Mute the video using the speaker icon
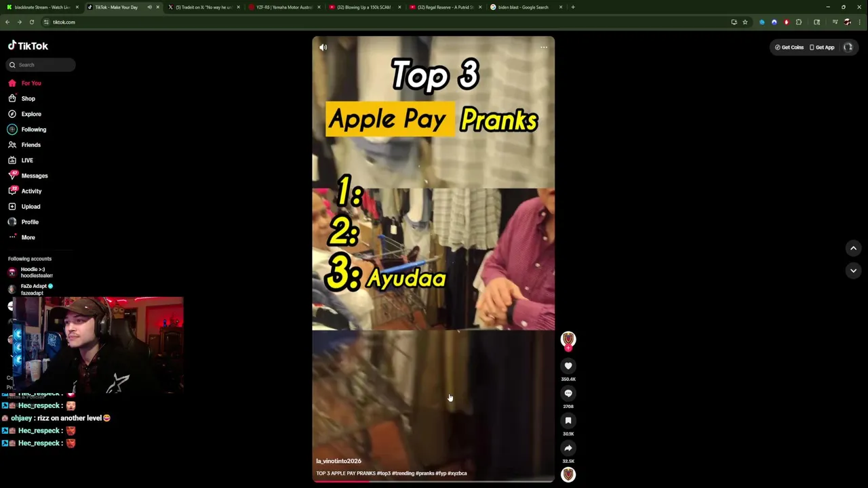The image size is (868, 488). coord(323,47)
